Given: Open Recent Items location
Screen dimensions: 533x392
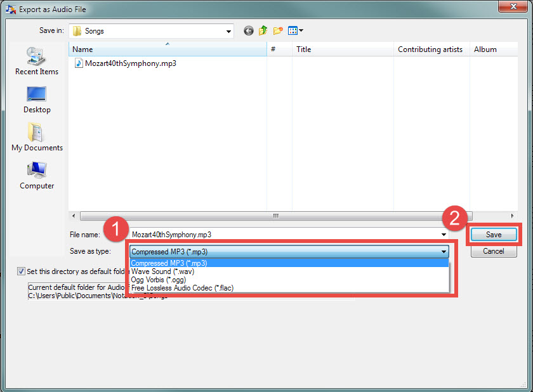Looking at the screenshot, I should (36, 61).
